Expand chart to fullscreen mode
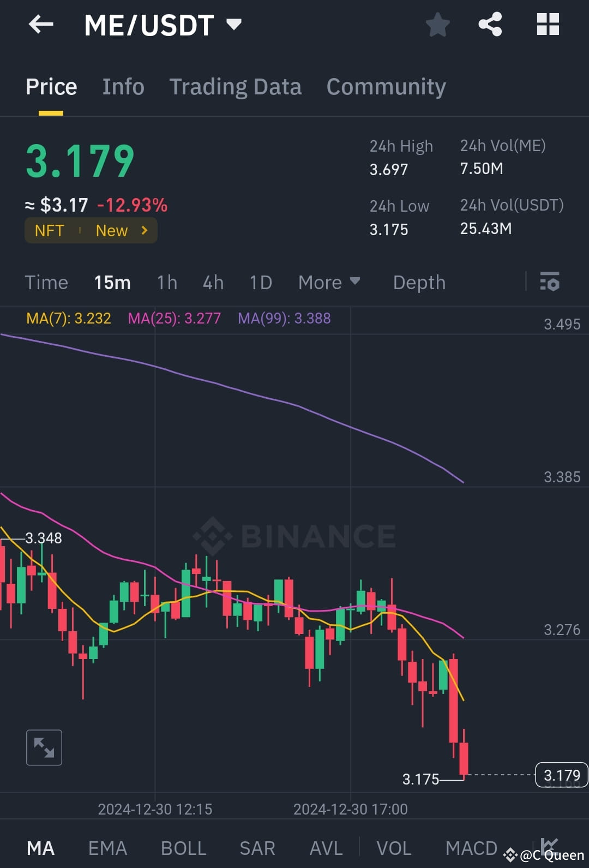 click(x=44, y=747)
